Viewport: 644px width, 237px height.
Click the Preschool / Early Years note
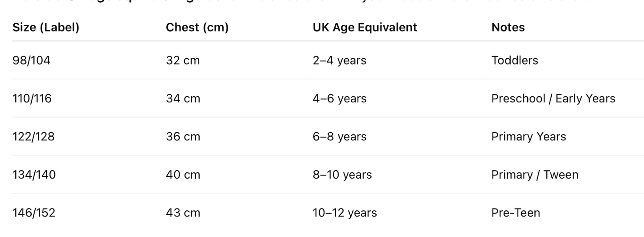(553, 98)
